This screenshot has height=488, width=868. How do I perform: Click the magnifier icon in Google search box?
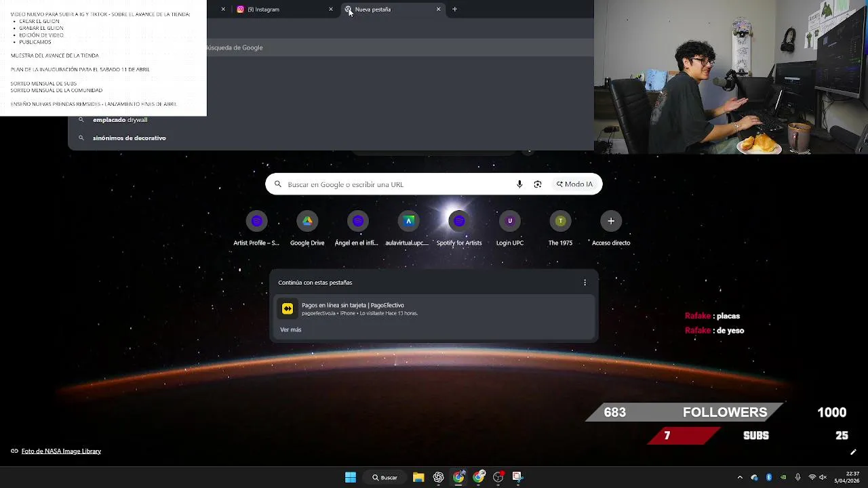(277, 184)
